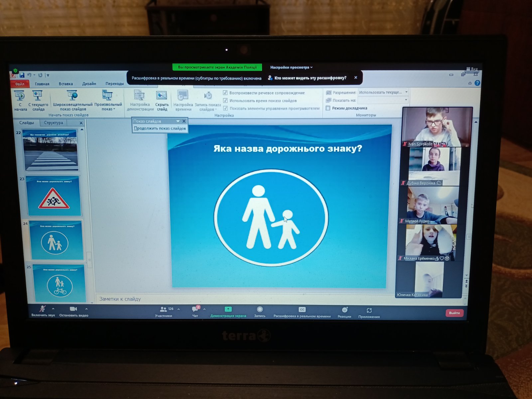
Task: Click Настройка времени rehearse timings icon
Action: coord(183,96)
